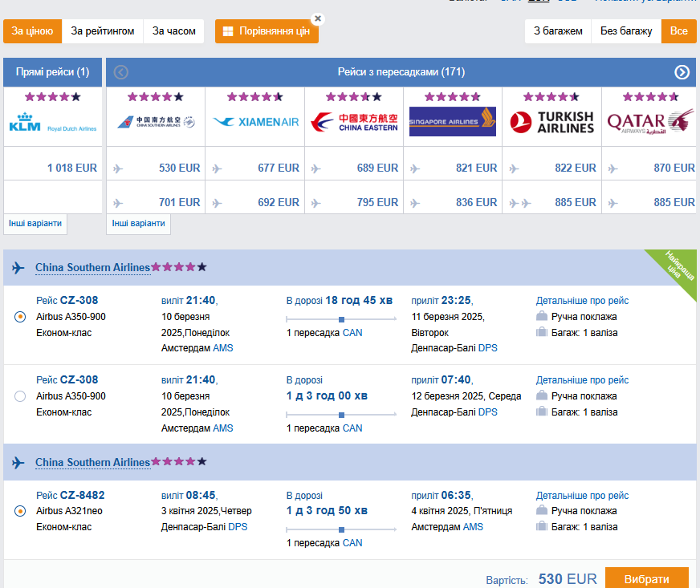Viewport: 700px width, 588px height.
Task: Click the double plane icon next to Turkish 885 EUR
Action: tap(520, 204)
